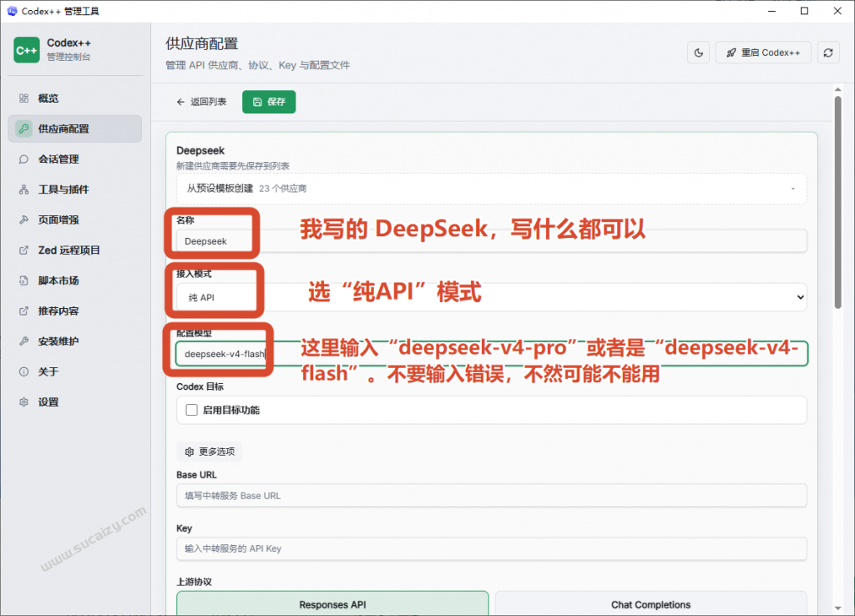The width and height of the screenshot is (855, 616).
Task: Open 关于 in the sidebar
Action: pyautogui.click(x=75, y=371)
